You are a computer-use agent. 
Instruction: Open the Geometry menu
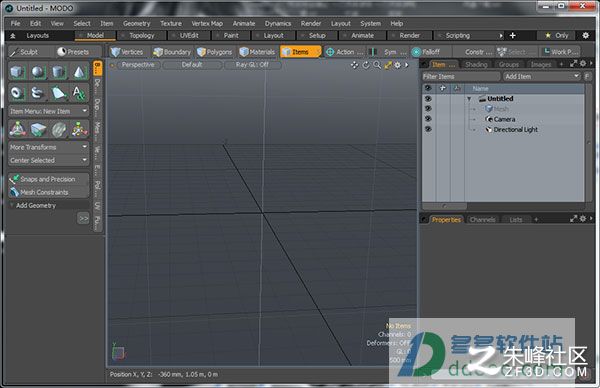137,23
